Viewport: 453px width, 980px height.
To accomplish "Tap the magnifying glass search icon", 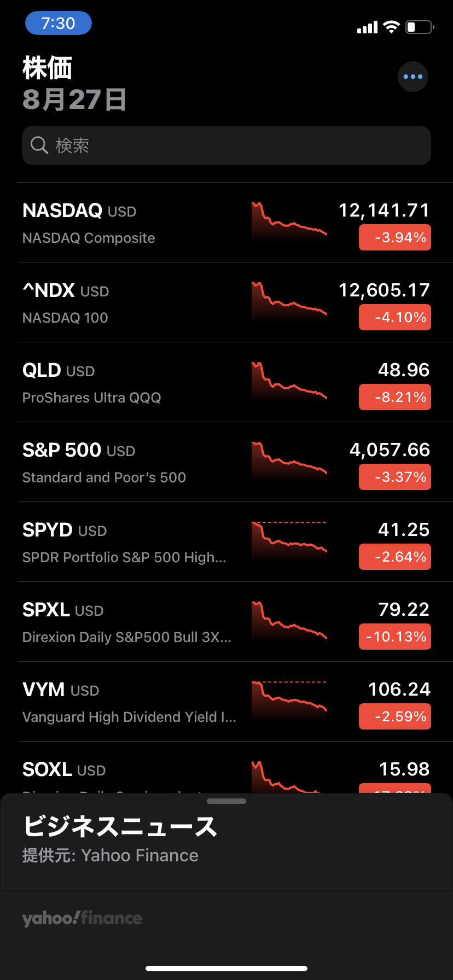I will click(x=39, y=145).
